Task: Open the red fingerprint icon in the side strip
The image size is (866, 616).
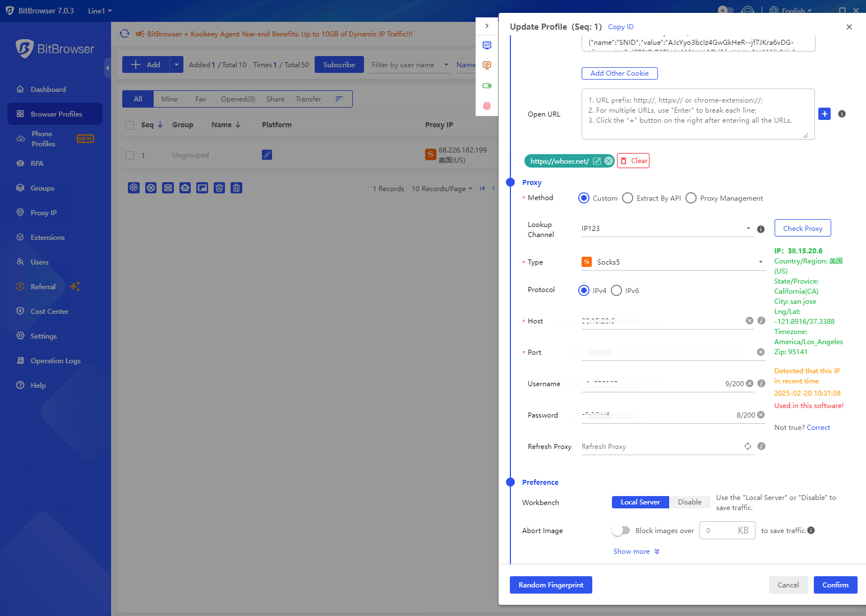Action: 487,106
